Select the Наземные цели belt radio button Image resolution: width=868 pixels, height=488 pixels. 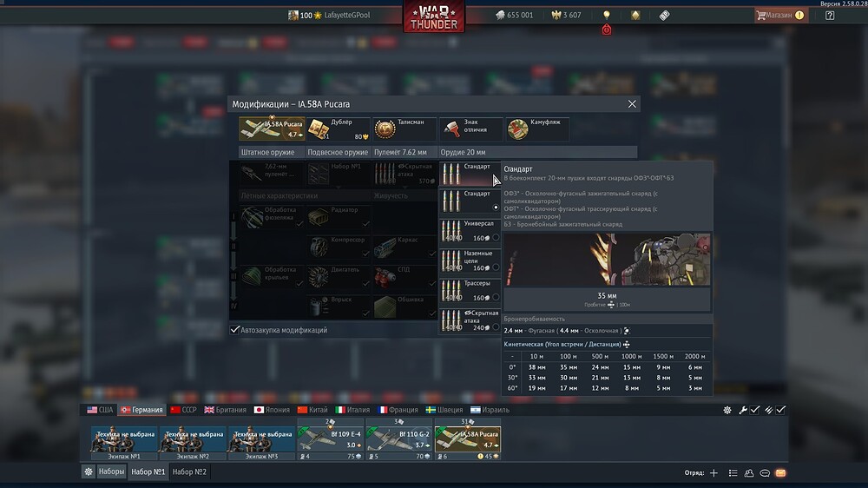[496, 267]
